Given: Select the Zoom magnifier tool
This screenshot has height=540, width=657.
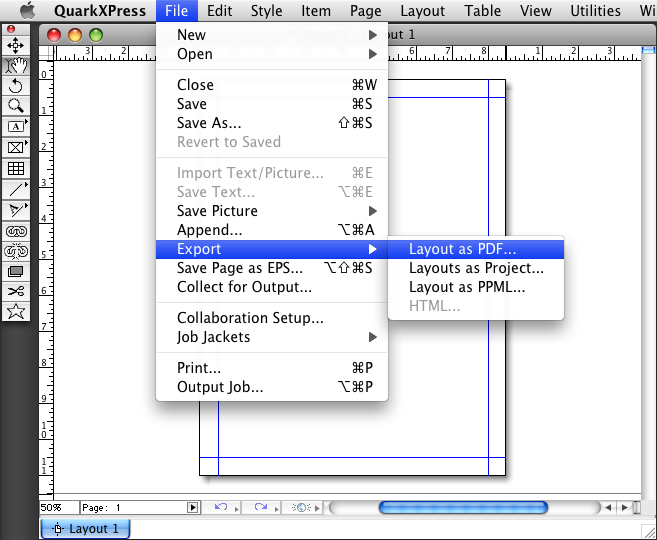Looking at the screenshot, I should click(x=16, y=106).
